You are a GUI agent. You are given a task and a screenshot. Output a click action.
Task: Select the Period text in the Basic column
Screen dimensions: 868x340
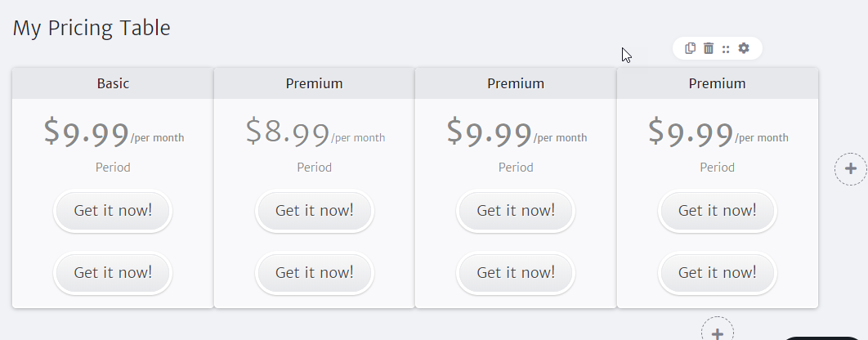point(113,168)
